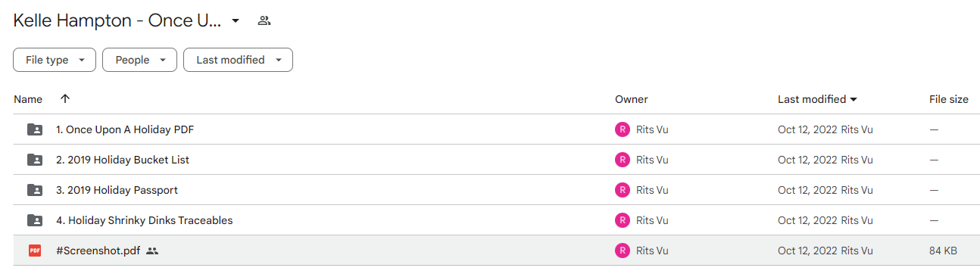Viewport: 980px width, 274px height.
Task: Click the Kelle Hampton folder title
Action: click(x=117, y=21)
